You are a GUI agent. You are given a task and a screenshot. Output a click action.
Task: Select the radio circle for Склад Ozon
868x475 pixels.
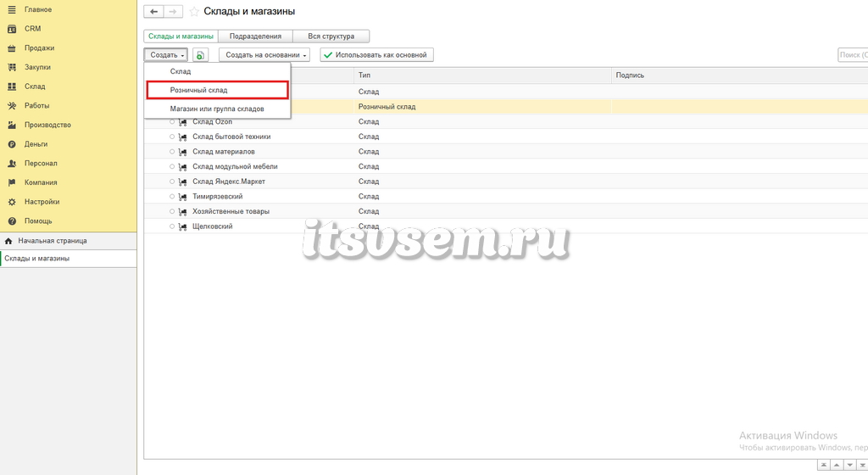tap(172, 122)
